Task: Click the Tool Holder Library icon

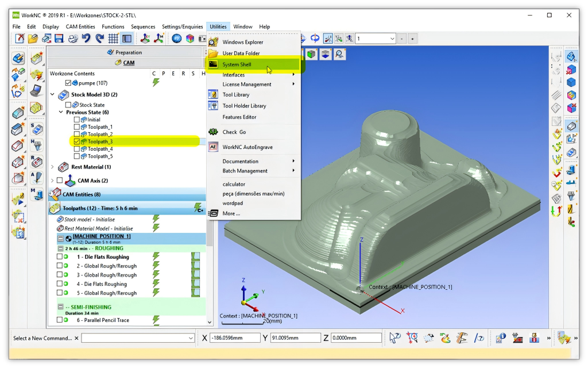Action: click(x=213, y=106)
